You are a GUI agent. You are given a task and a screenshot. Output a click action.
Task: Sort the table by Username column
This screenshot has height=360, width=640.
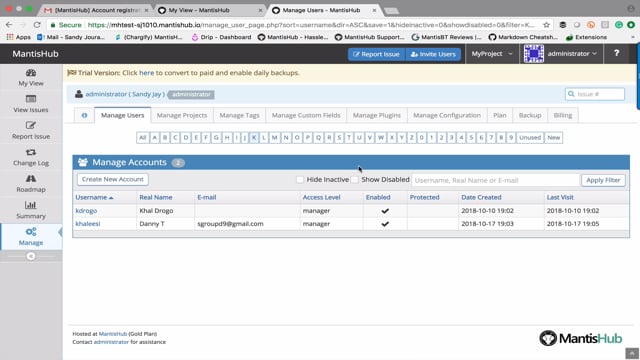pyautogui.click(x=94, y=197)
